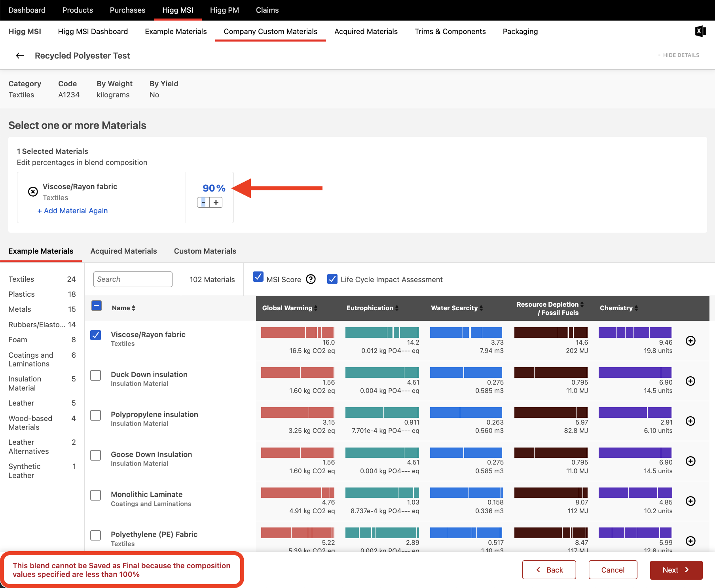Switch to Acquired Materials list tab
This screenshot has height=588, width=715.
123,251
